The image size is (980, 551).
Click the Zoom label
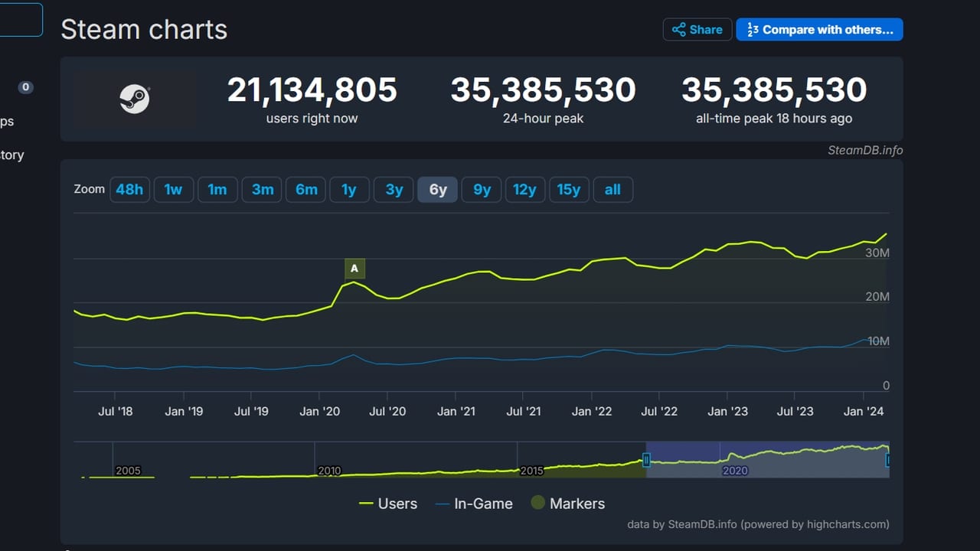point(90,189)
